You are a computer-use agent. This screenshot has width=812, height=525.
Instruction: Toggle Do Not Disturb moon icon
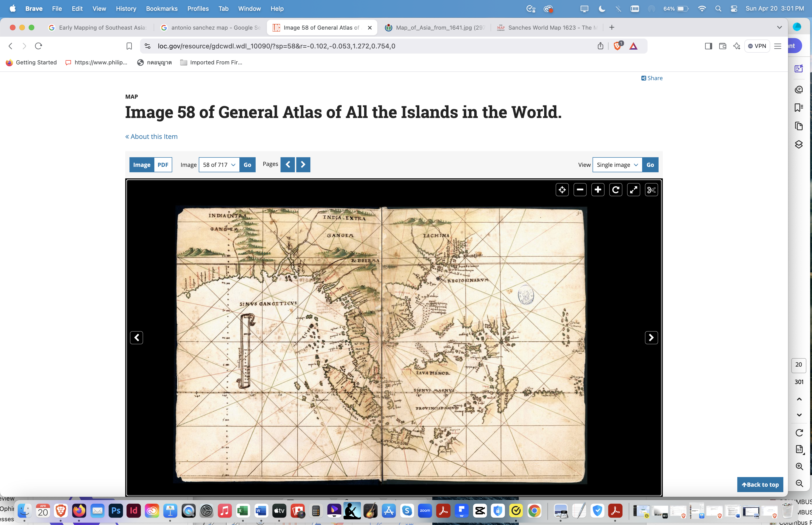pyautogui.click(x=602, y=8)
